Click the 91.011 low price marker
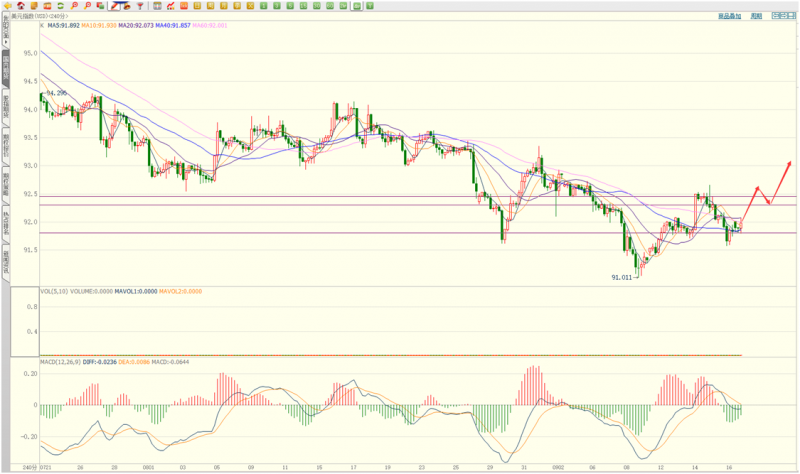 (x=621, y=278)
